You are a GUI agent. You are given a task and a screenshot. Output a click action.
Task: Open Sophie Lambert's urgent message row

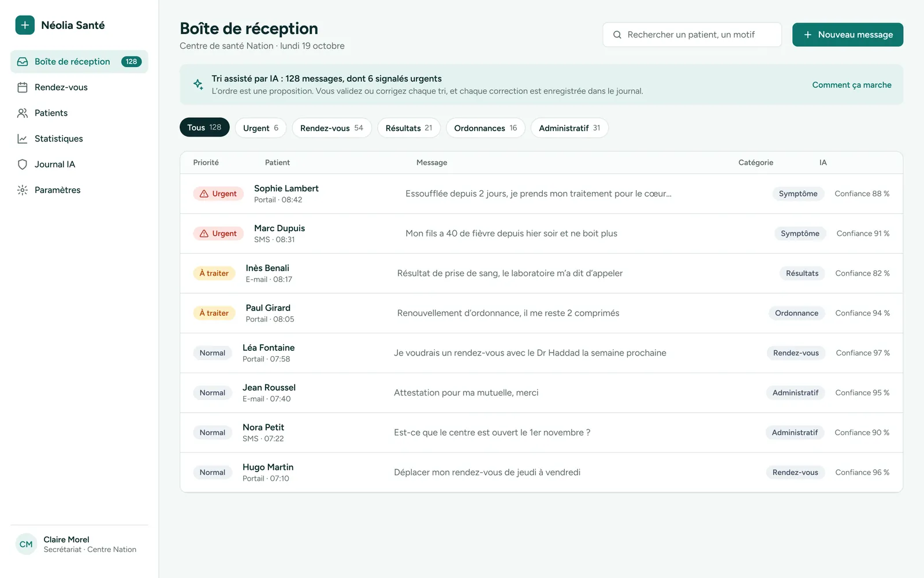coord(541,194)
